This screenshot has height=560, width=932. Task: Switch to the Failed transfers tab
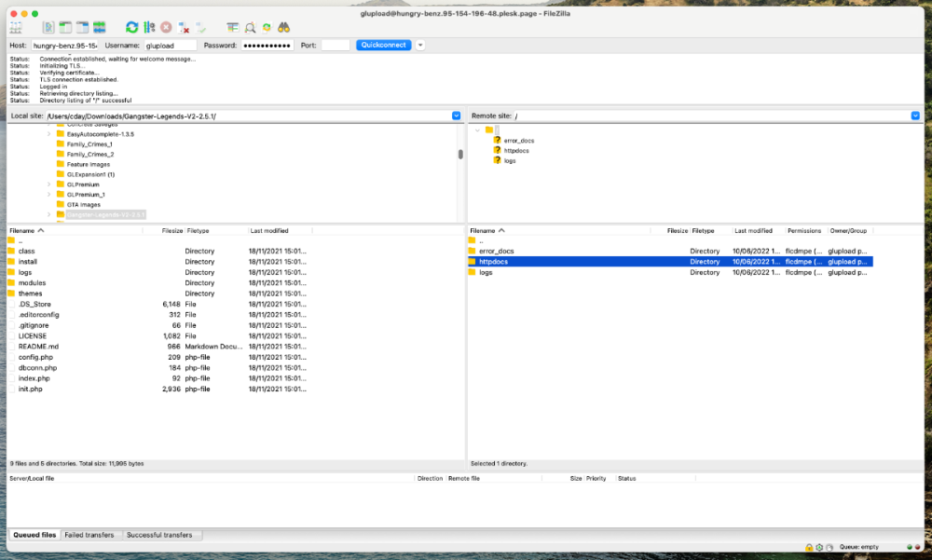91,535
